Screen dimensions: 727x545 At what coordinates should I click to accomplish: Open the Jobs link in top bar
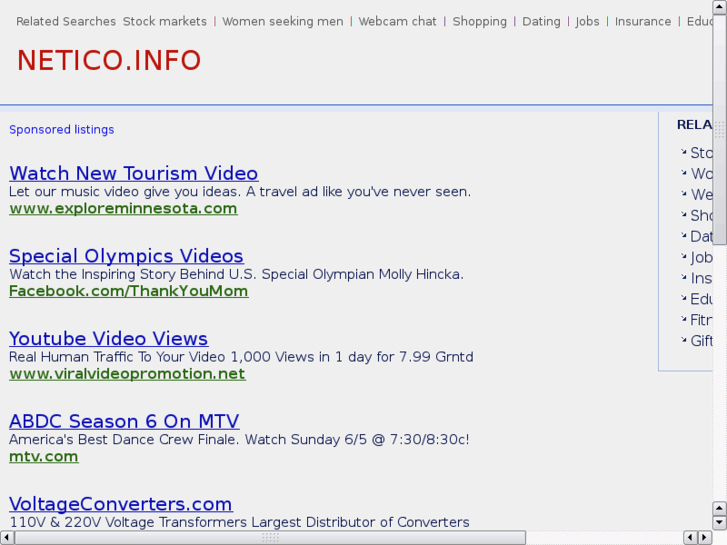pyautogui.click(x=587, y=21)
